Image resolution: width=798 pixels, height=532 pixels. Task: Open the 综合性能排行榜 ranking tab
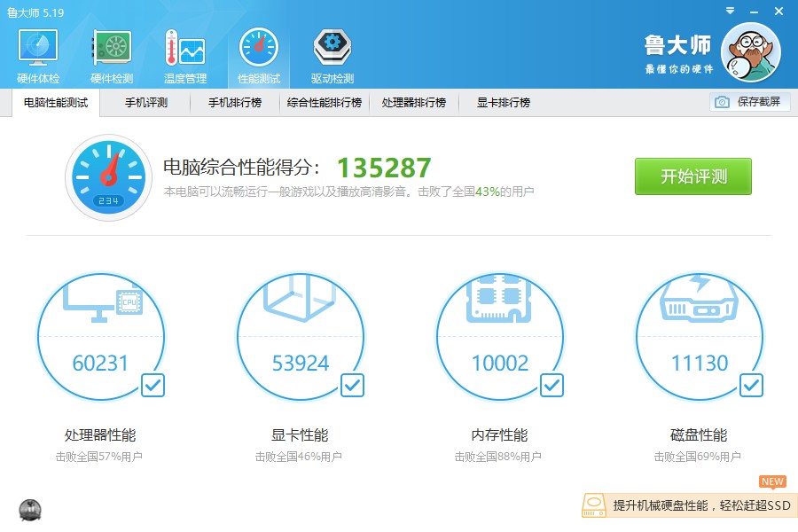(x=323, y=103)
